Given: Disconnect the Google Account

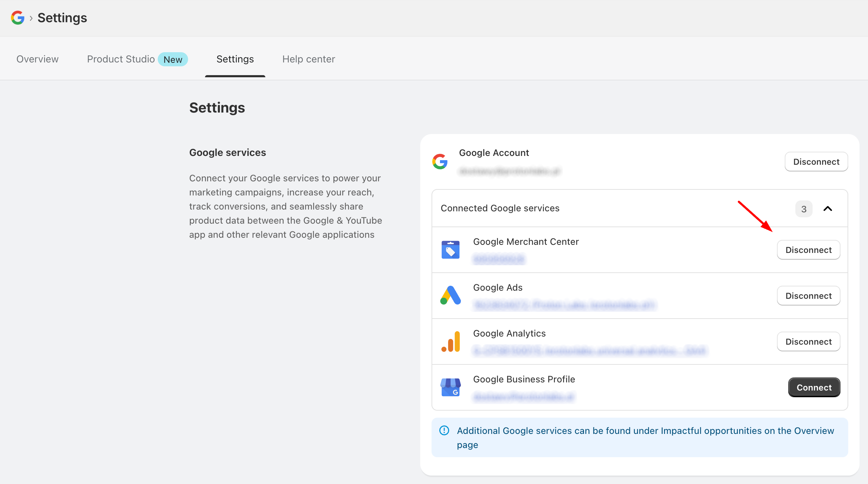Looking at the screenshot, I should point(816,162).
